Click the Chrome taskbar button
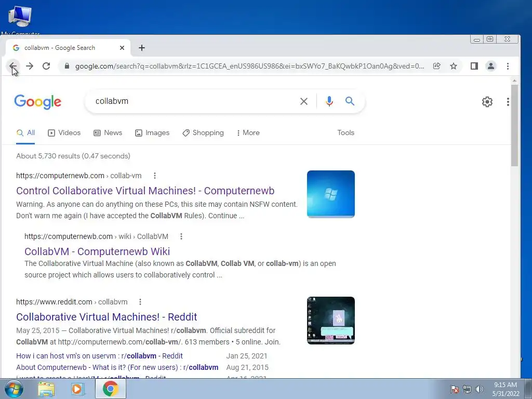This screenshot has width=532, height=399. coord(110,389)
